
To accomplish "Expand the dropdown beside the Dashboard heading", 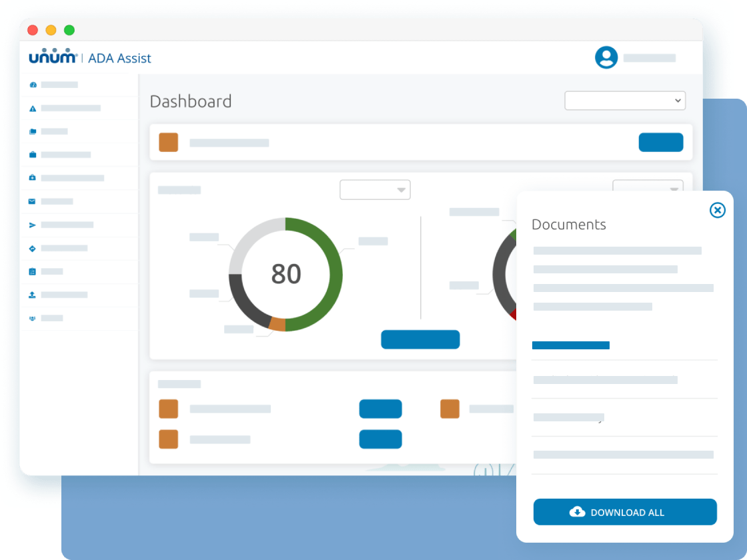I will [624, 101].
